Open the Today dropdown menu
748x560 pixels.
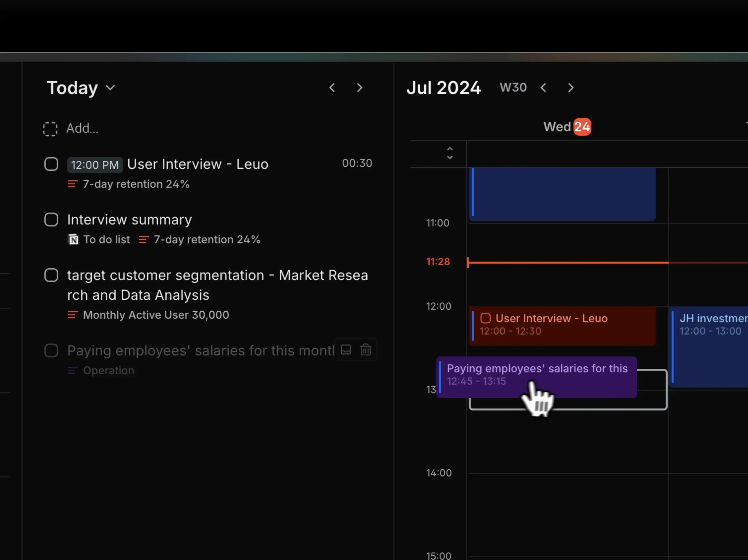point(110,88)
